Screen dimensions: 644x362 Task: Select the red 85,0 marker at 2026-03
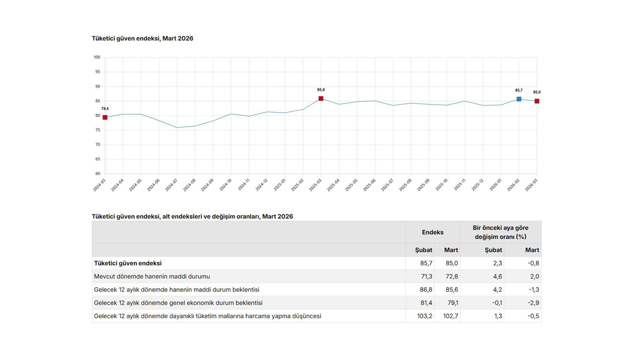537,102
